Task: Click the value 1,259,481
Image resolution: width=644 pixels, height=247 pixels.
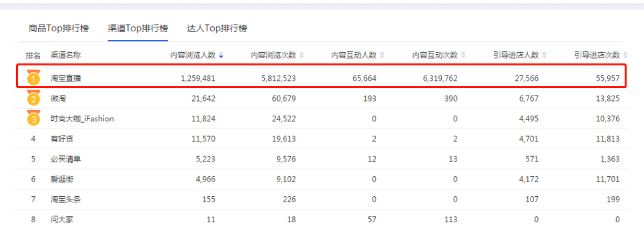Action: click(x=198, y=78)
